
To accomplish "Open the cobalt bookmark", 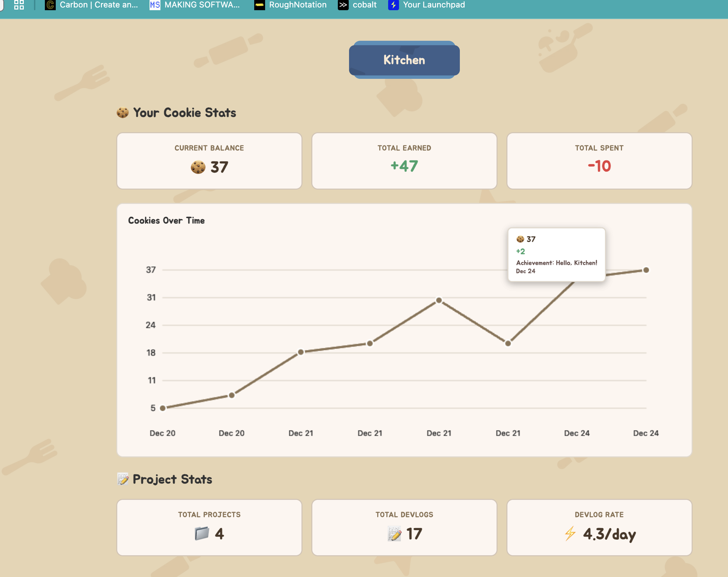I will [x=358, y=5].
